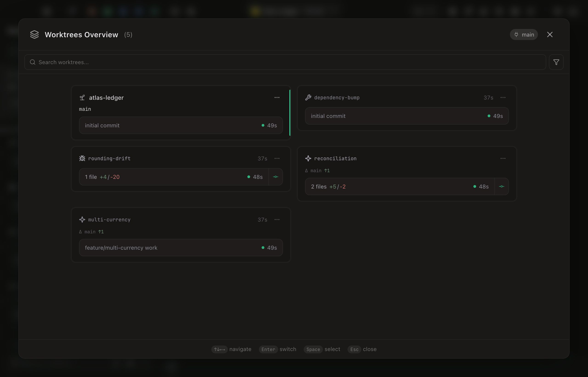This screenshot has width=588, height=377.
Task: Open the reconciliation 2 files changes row
Action: (x=400, y=186)
